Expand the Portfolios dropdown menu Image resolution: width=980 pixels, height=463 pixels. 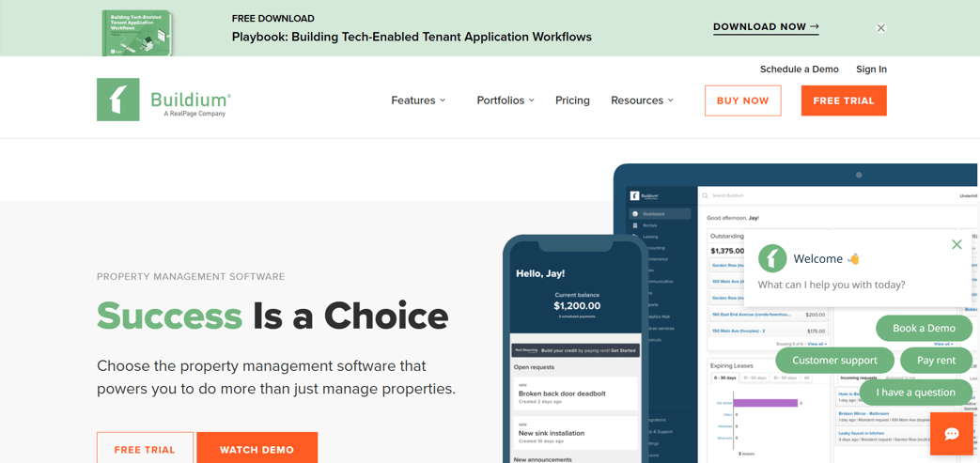(505, 100)
